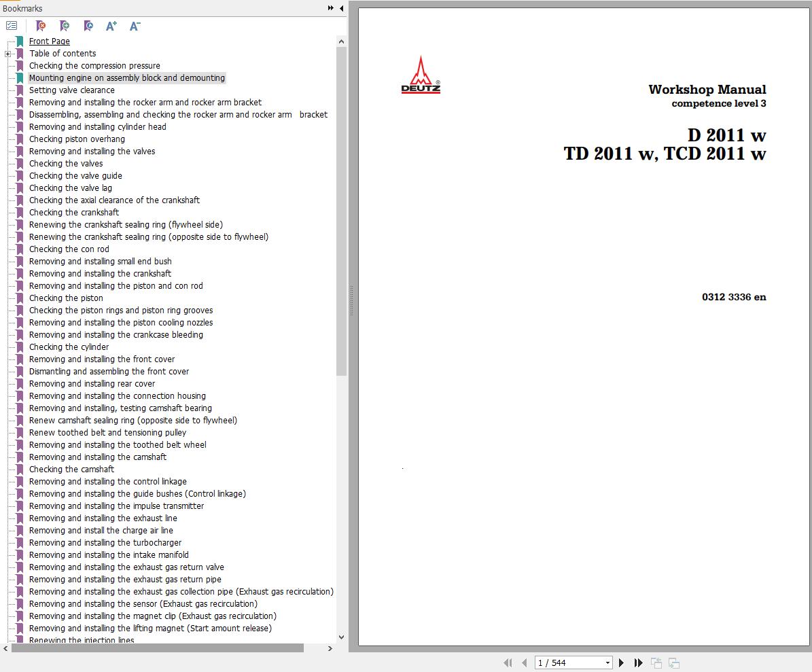Open Setting valve clearance bookmark
The width and height of the screenshot is (812, 672).
71,90
